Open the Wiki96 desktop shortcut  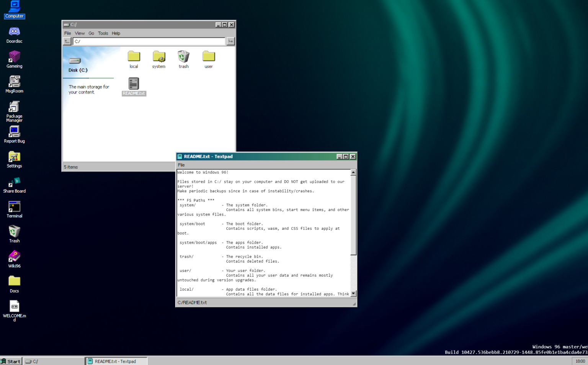14,259
